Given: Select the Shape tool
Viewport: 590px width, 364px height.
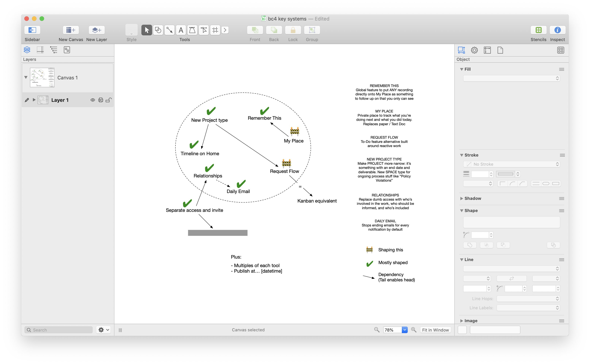Looking at the screenshot, I should tap(158, 30).
